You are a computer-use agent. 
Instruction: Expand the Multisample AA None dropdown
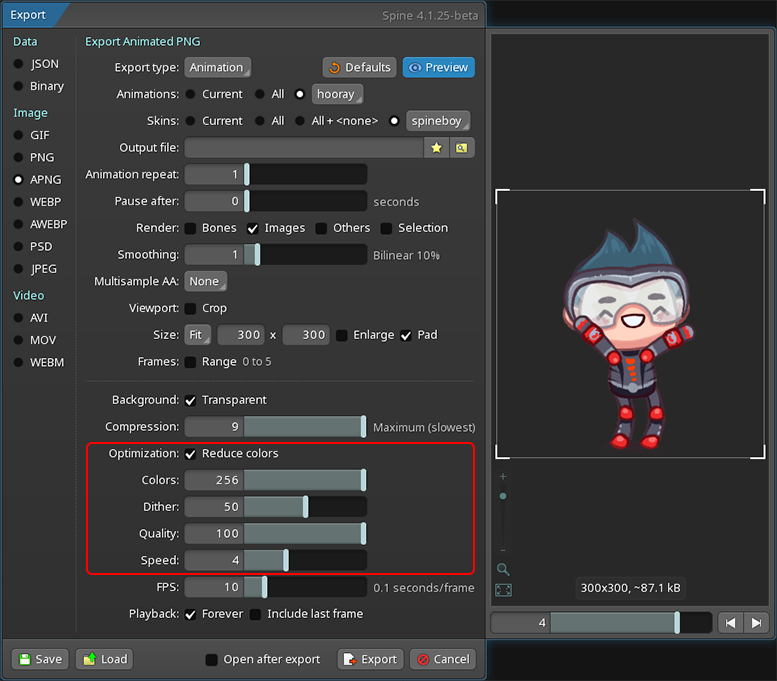pos(205,282)
